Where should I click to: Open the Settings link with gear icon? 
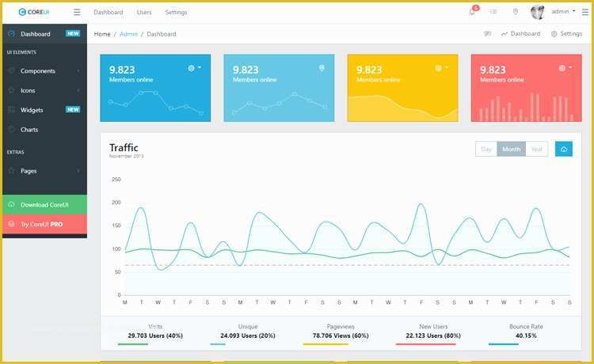pos(566,34)
